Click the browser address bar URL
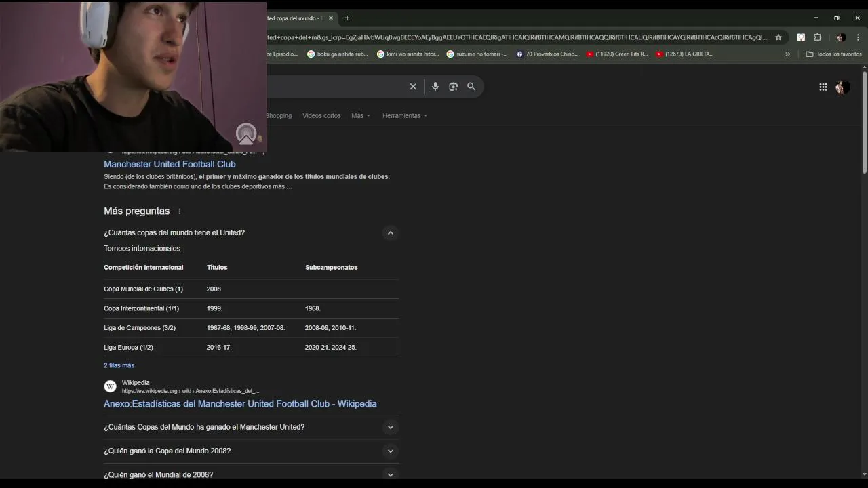The image size is (868, 488). coord(517,37)
